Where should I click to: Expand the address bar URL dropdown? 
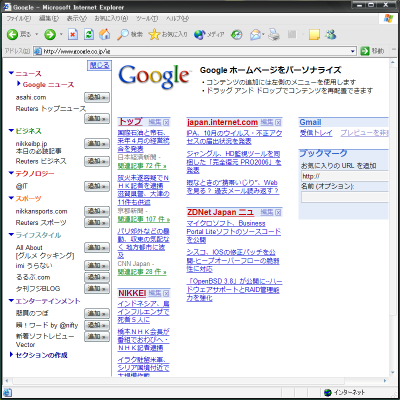353,51
